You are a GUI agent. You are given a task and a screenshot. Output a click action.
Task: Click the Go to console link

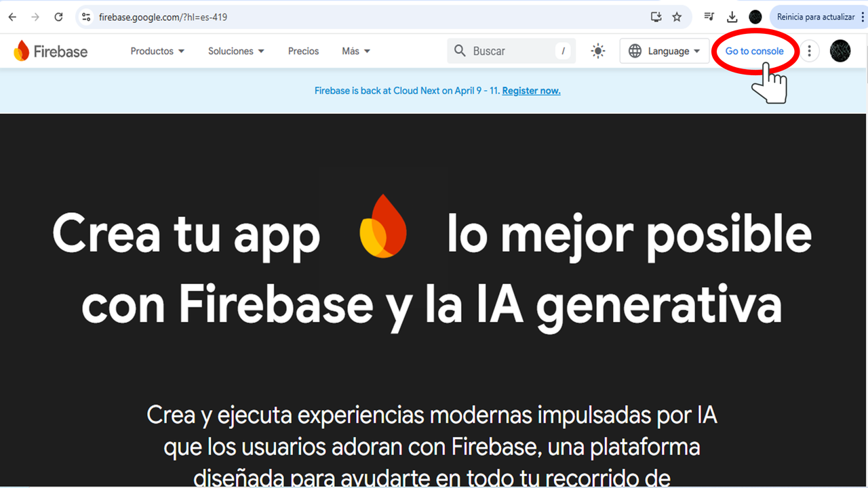(754, 51)
